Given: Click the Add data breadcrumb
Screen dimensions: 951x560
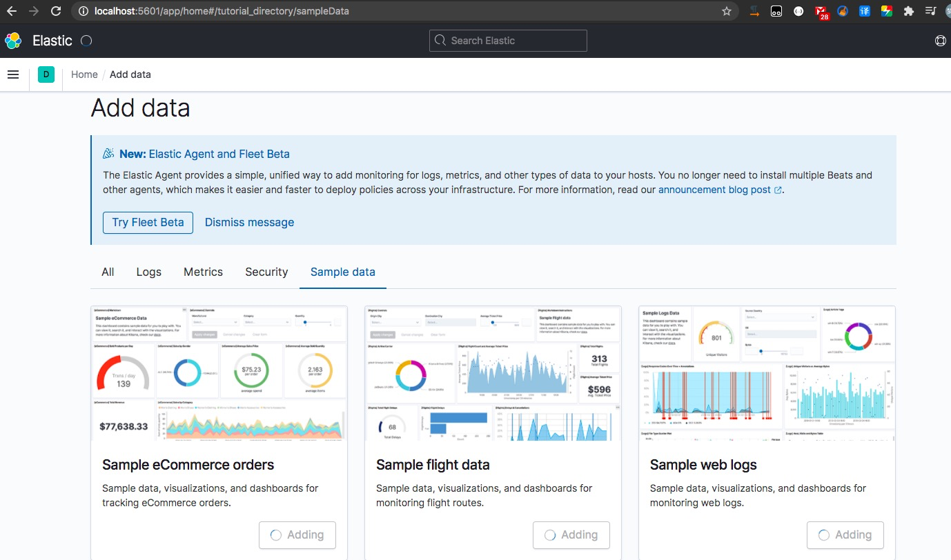Looking at the screenshot, I should [130, 74].
